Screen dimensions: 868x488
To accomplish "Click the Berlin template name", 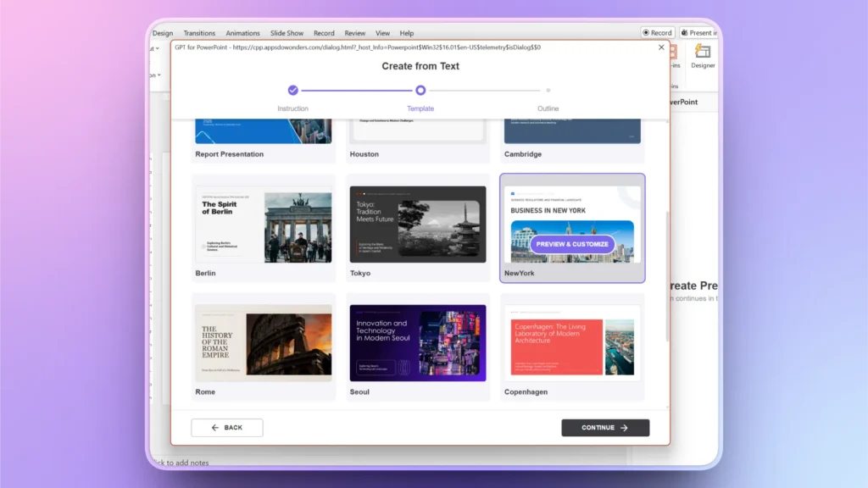I will point(205,274).
